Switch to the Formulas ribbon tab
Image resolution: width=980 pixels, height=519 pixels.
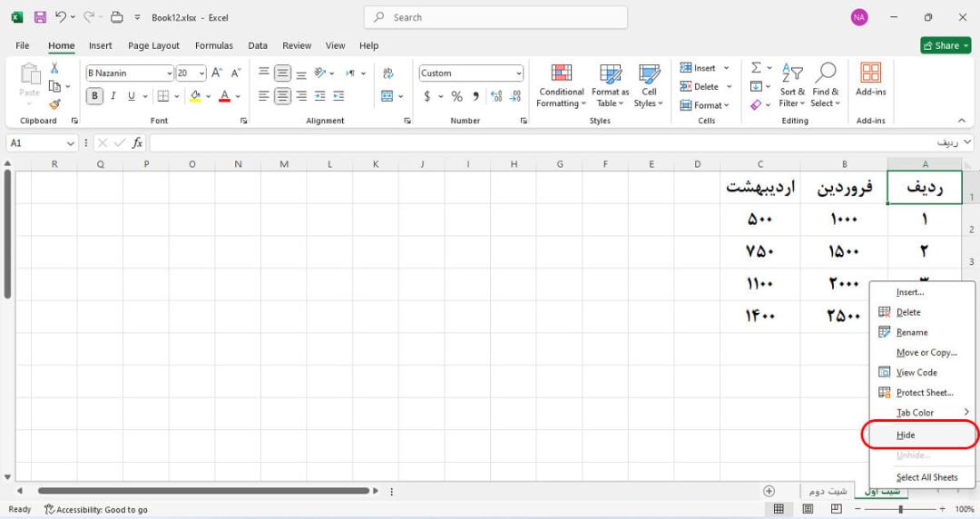click(214, 45)
